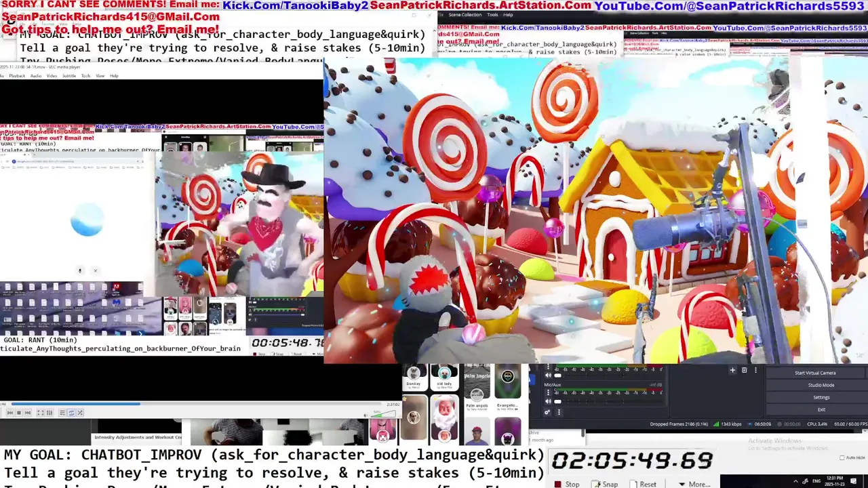Select the old lady lens thumbnail
The width and height of the screenshot is (868, 488).
pyautogui.click(x=445, y=378)
